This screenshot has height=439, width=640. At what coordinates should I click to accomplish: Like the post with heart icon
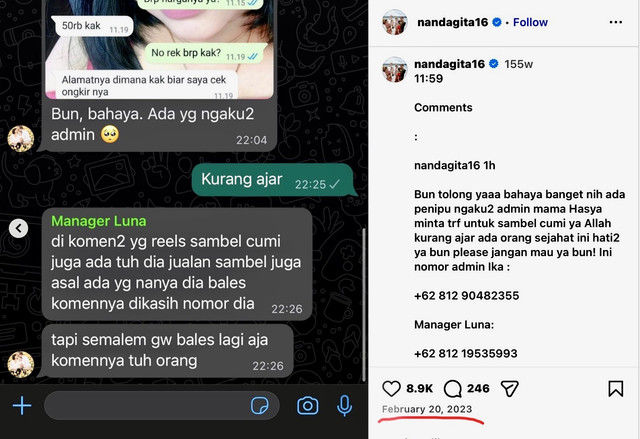tap(391, 388)
